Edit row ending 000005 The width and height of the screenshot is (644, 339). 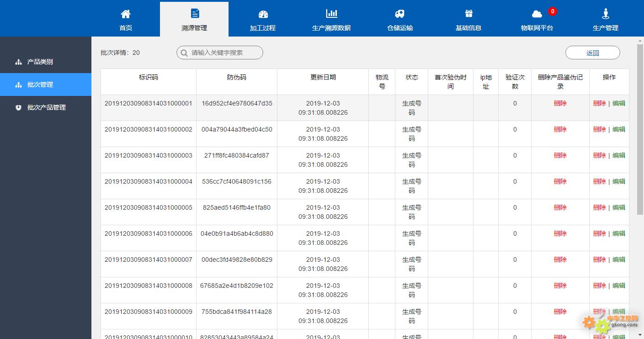619,207
